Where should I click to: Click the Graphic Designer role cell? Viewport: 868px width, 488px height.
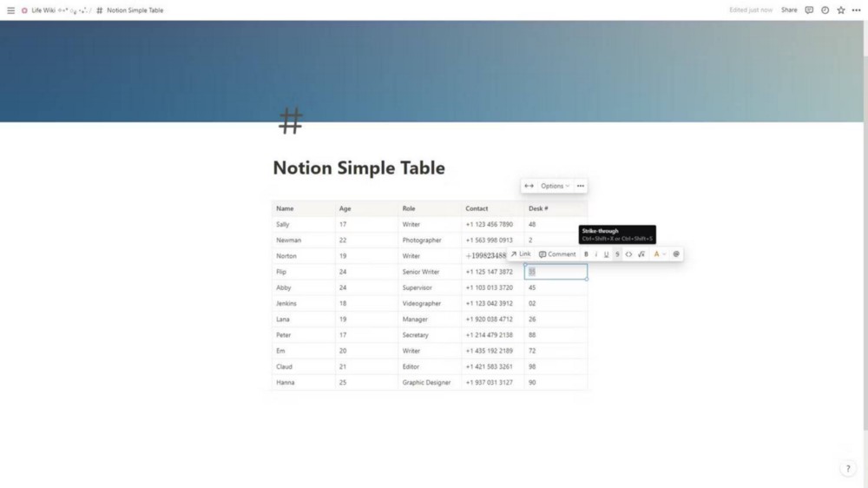(430, 382)
